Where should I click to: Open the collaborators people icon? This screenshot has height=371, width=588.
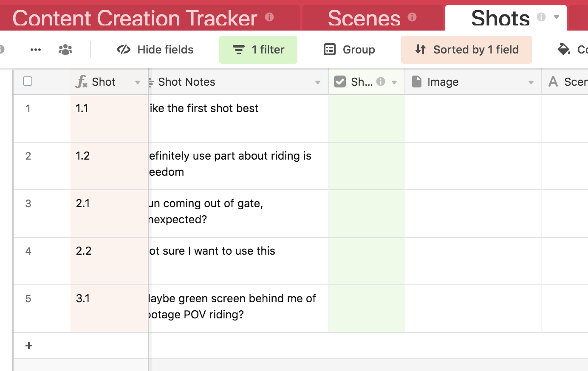click(65, 50)
